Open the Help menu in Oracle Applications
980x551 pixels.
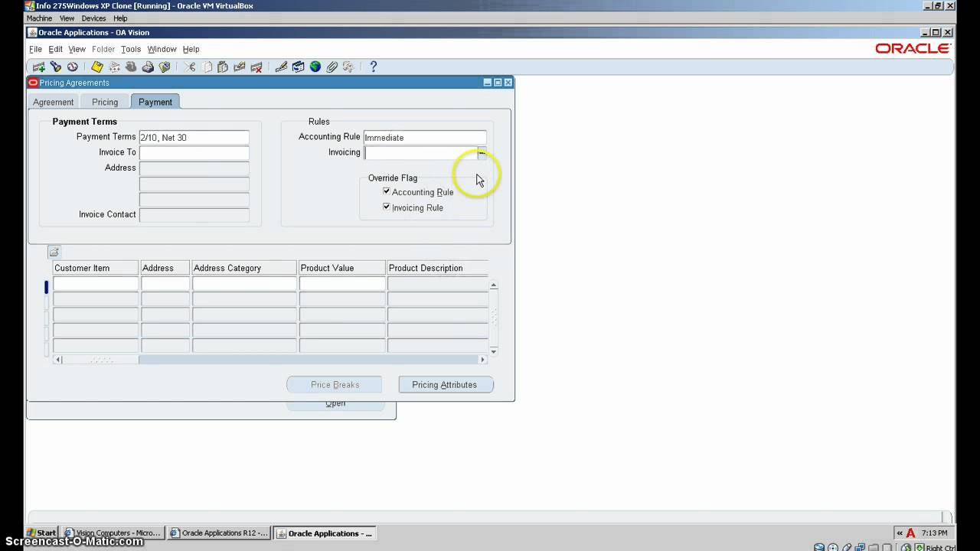[x=191, y=49]
